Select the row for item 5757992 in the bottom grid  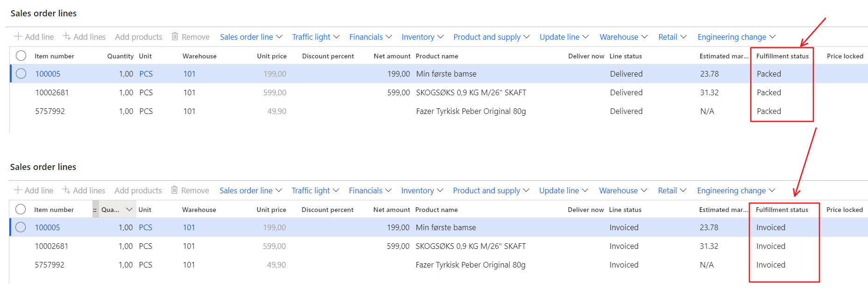tap(49, 265)
